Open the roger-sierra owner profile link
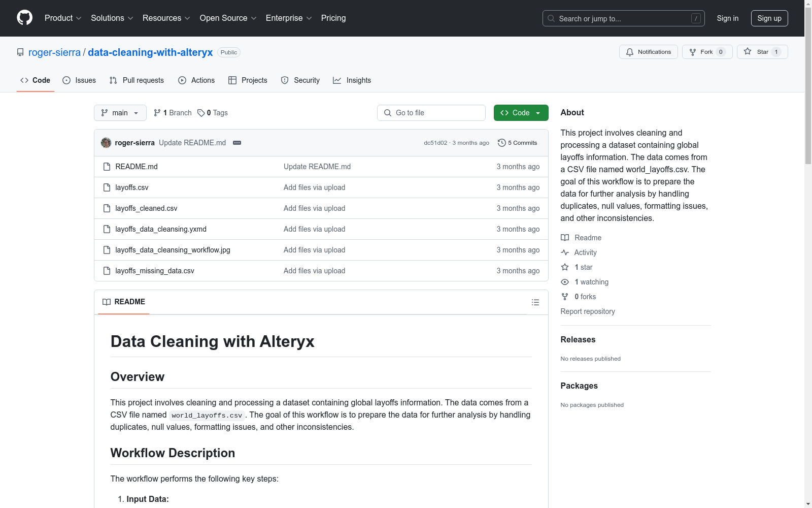Image resolution: width=812 pixels, height=508 pixels. pos(54,52)
